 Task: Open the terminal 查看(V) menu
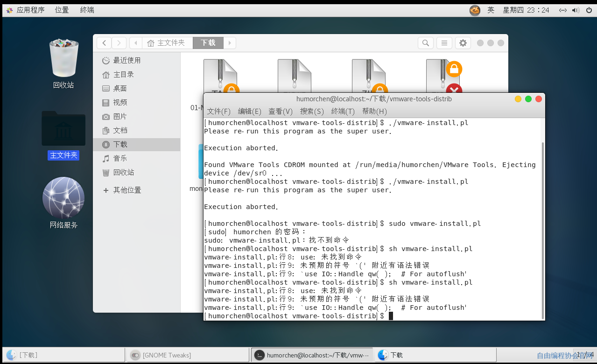[281, 111]
